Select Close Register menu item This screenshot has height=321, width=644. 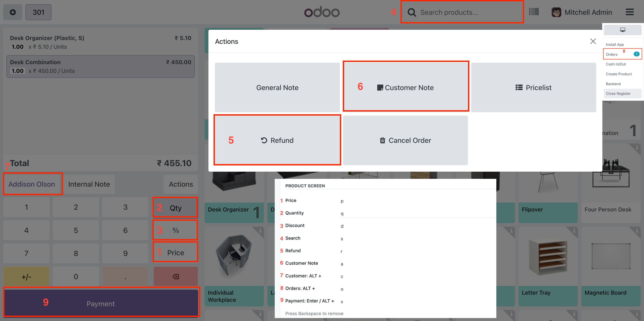[x=618, y=93]
